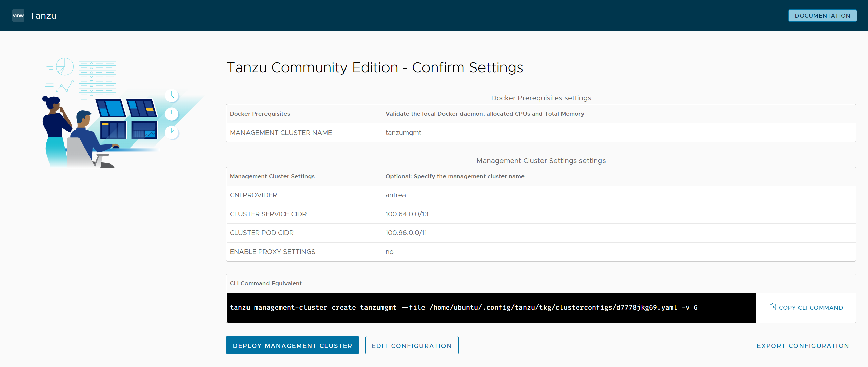Screen dimensions: 868x367
Task: Copy the CLI command
Action: (x=806, y=307)
